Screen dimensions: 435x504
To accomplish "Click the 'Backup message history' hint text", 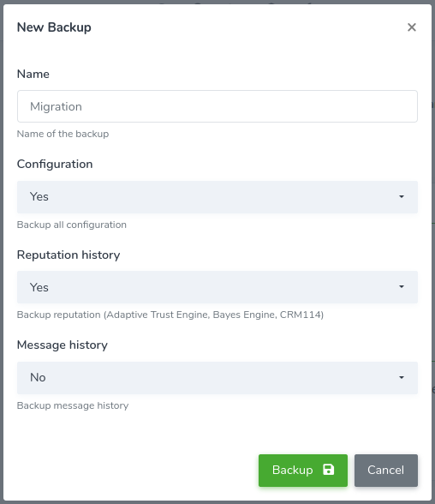I will tap(73, 405).
